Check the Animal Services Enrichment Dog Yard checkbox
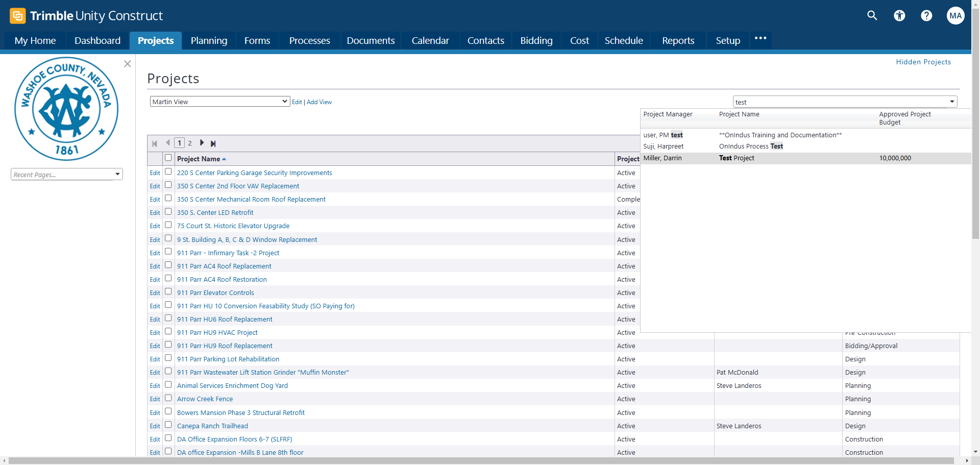This screenshot has height=465, width=980. click(168, 384)
